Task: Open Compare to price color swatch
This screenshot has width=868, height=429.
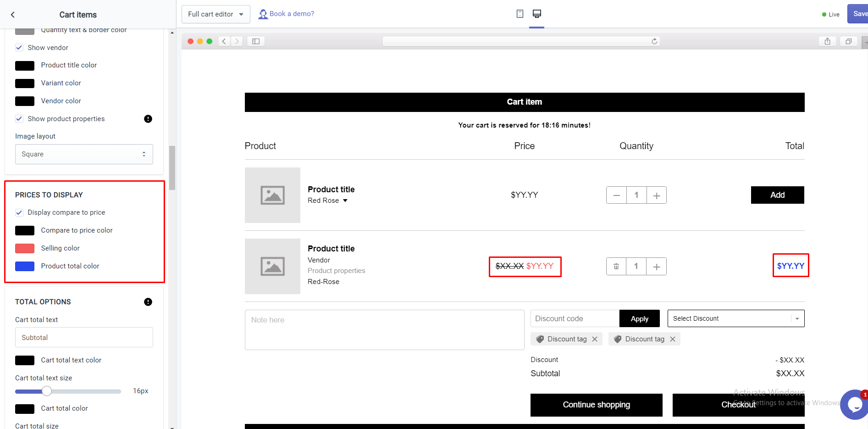Action: (x=25, y=230)
